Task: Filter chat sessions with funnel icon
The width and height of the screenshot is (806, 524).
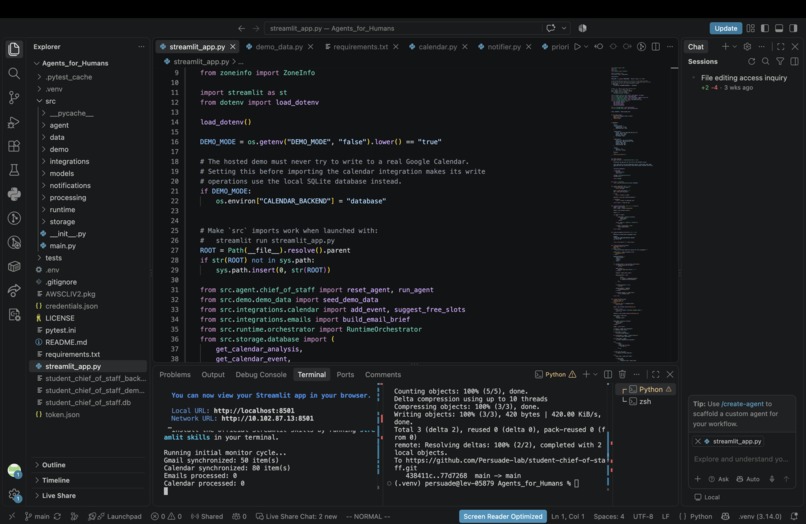Action: (x=780, y=62)
